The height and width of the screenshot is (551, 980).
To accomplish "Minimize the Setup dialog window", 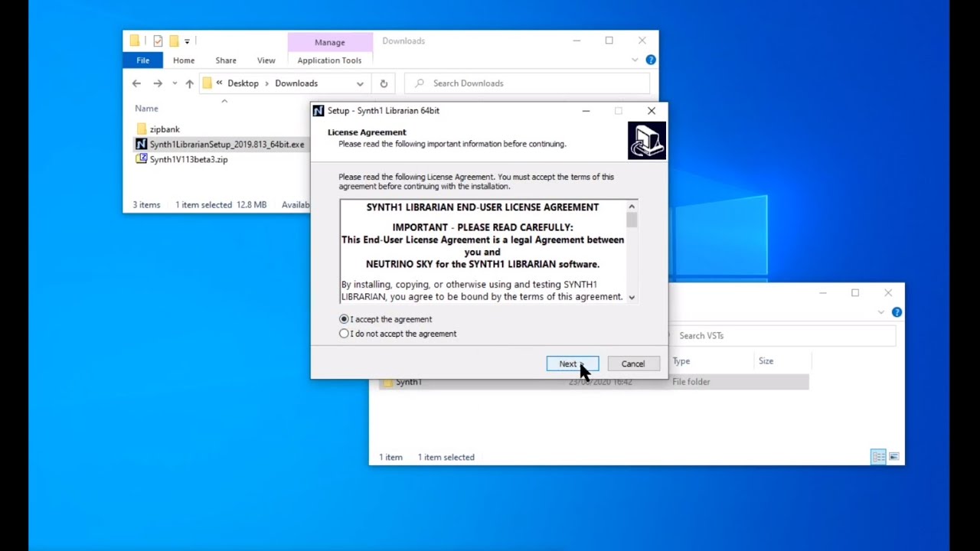I will [x=586, y=111].
